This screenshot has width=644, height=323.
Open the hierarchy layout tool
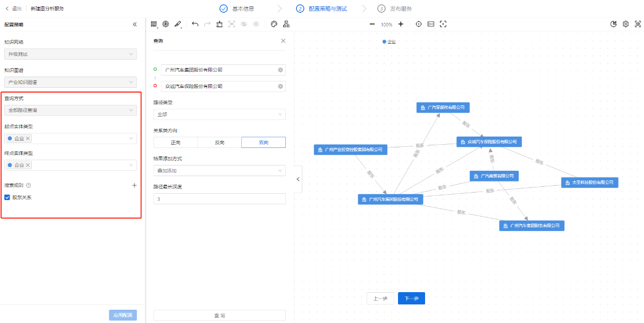tap(286, 24)
